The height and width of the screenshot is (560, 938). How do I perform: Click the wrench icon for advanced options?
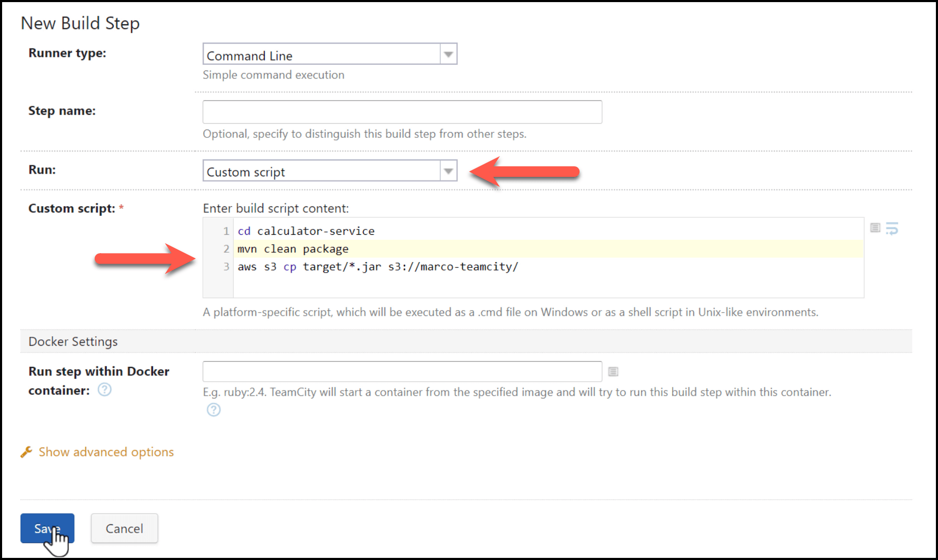(26, 452)
